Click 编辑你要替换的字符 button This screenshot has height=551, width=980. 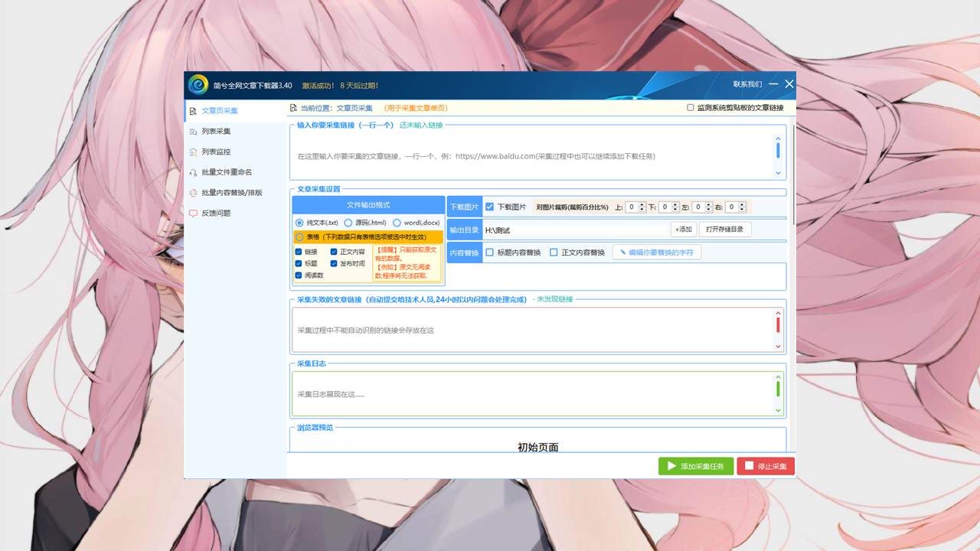tap(657, 253)
